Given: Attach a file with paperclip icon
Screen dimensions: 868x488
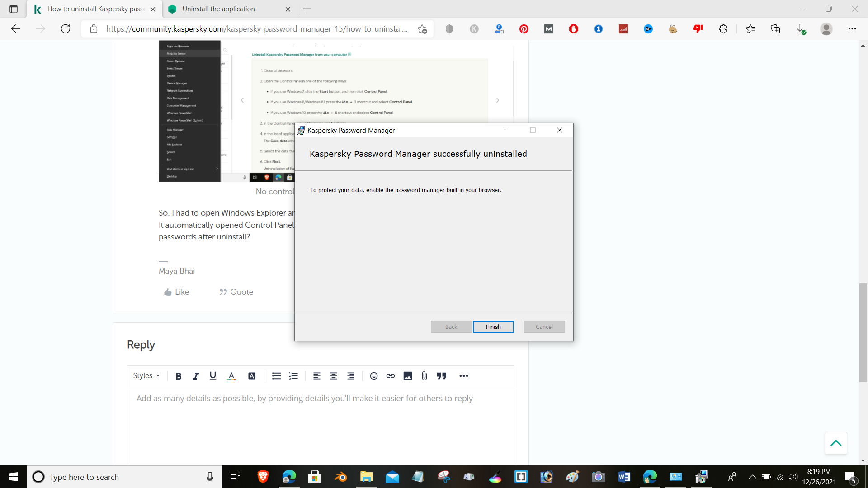Looking at the screenshot, I should (424, 376).
